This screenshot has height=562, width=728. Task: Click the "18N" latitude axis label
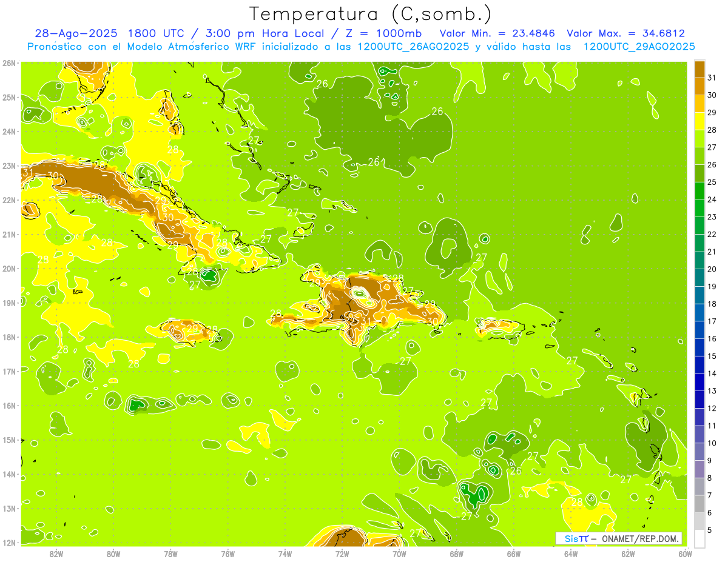9,337
